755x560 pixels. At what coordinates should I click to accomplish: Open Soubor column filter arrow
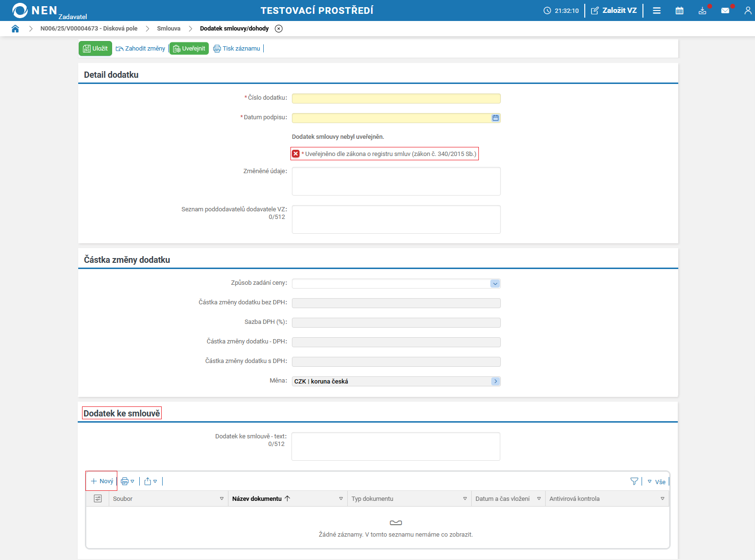(x=222, y=498)
